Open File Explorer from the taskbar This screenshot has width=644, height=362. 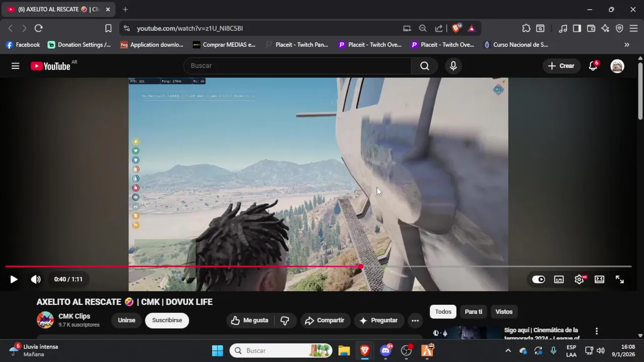coord(344,350)
